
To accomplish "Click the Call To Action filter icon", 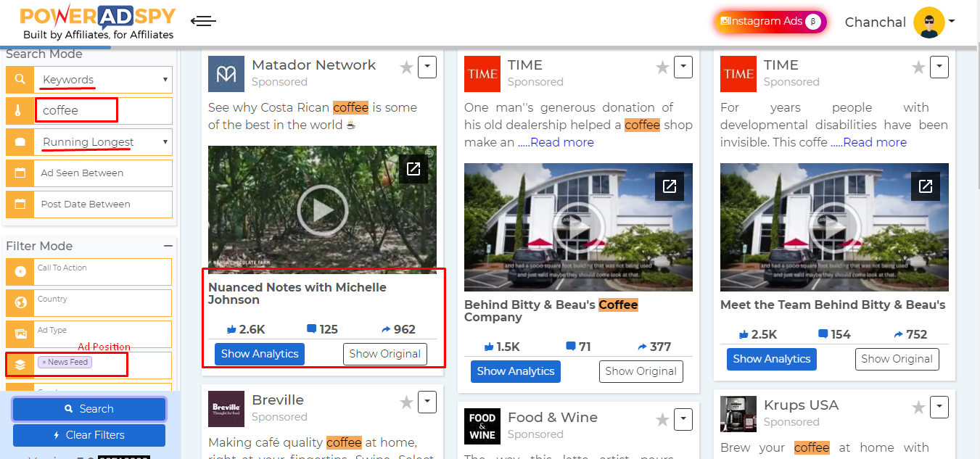I will click(20, 272).
